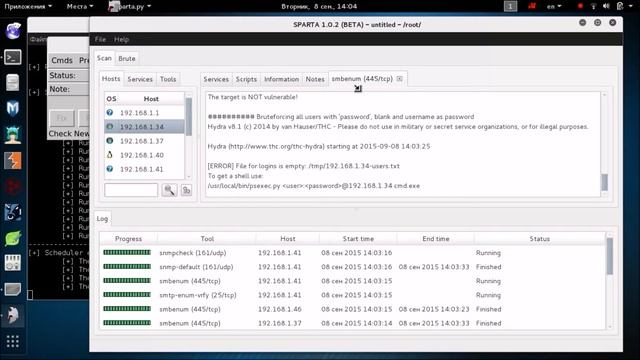Select the left Services tab
The image size is (640, 360).
click(x=140, y=79)
